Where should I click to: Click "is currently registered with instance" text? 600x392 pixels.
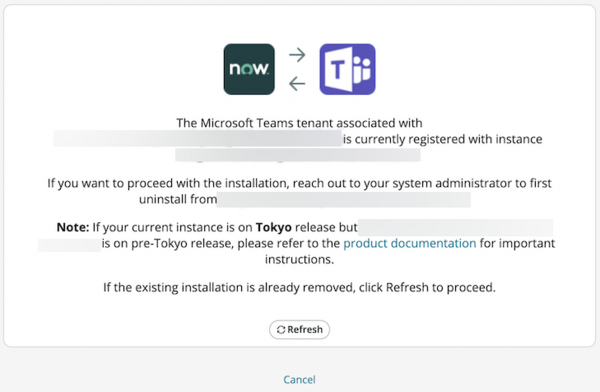click(443, 139)
